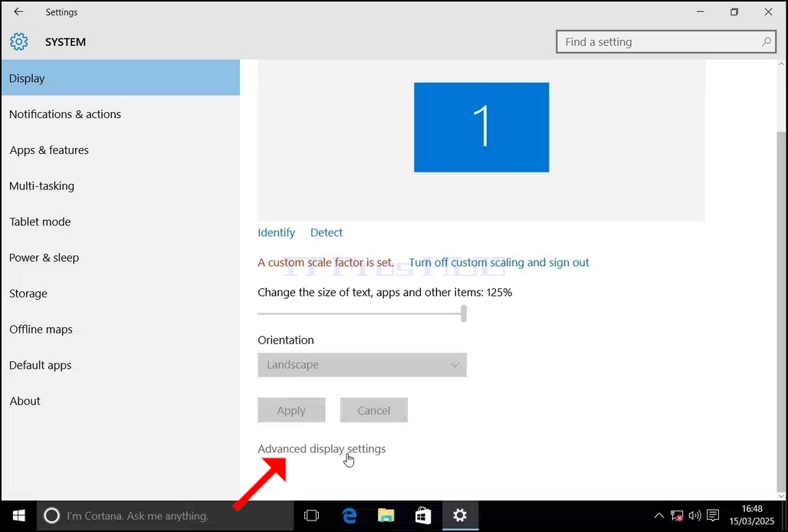This screenshot has height=532, width=788.
Task: Open Task View from the taskbar
Action: 311,515
